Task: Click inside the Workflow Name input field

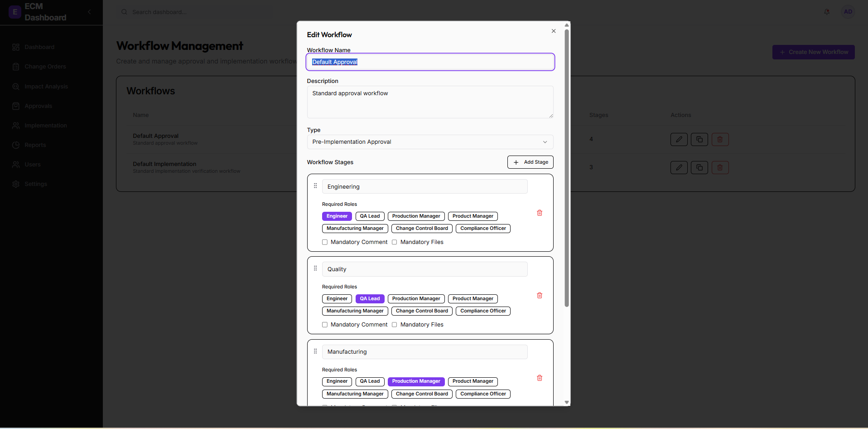Action: point(429,62)
